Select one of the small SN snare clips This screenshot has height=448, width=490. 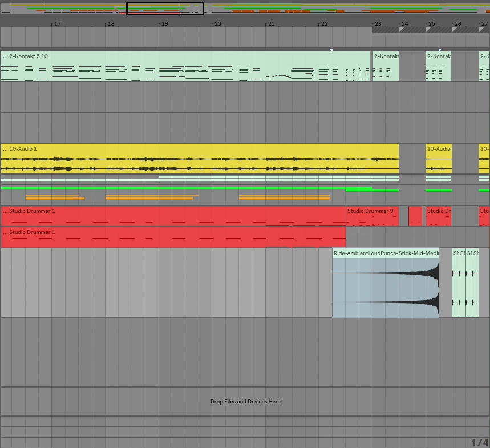point(456,282)
